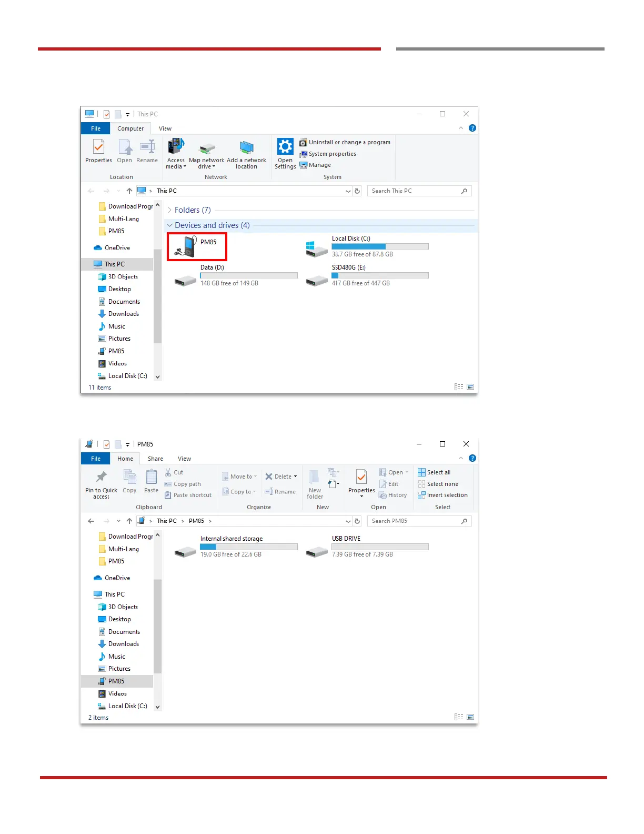Click Rename in the Organize group
This screenshot has width=644, height=834.
(x=280, y=492)
